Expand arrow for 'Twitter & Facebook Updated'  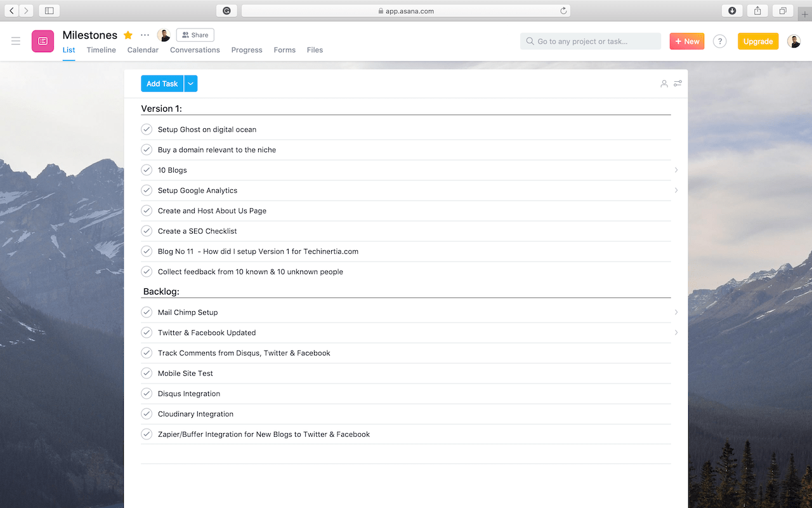[x=676, y=333]
